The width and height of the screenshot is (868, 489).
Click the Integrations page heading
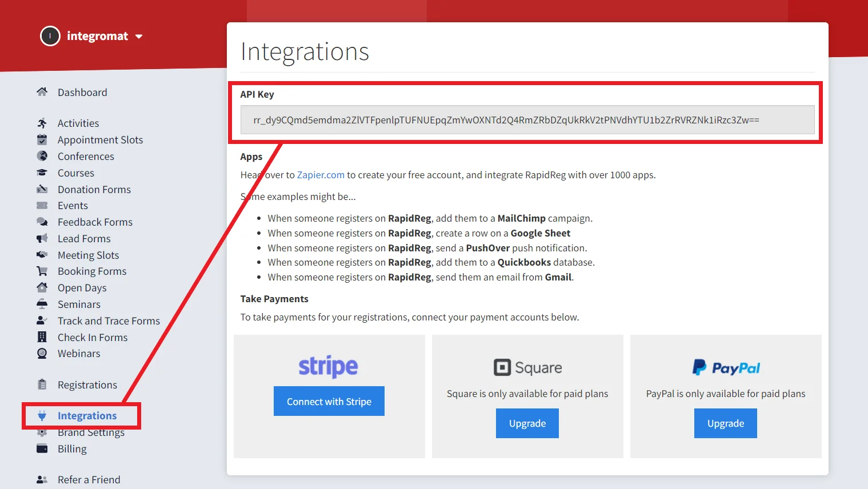point(305,51)
